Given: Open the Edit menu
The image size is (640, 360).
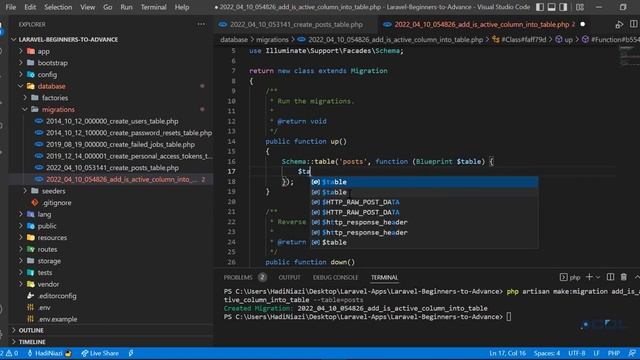Looking at the screenshot, I should (x=30, y=7).
